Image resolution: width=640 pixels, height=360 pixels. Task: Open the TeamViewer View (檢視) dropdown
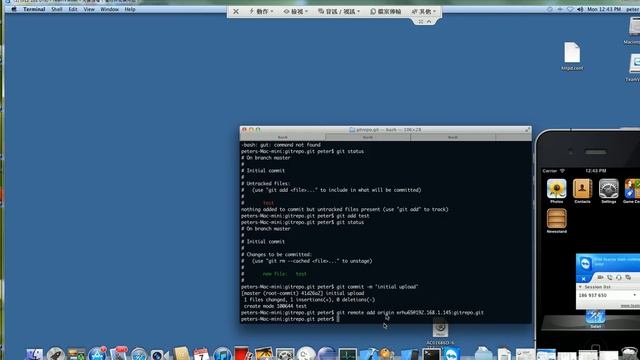pyautogui.click(x=296, y=11)
